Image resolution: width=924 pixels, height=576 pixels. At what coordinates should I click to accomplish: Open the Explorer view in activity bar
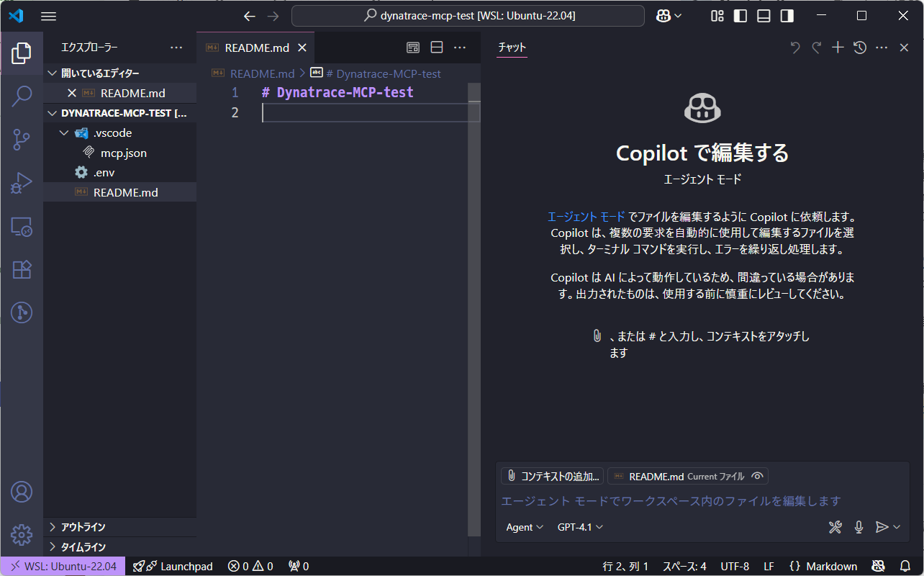22,53
